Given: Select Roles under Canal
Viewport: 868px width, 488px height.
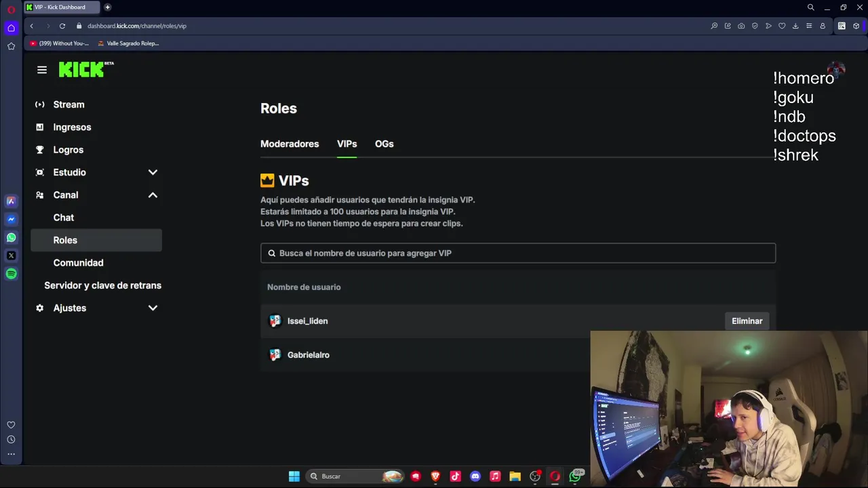Looking at the screenshot, I should pos(96,240).
